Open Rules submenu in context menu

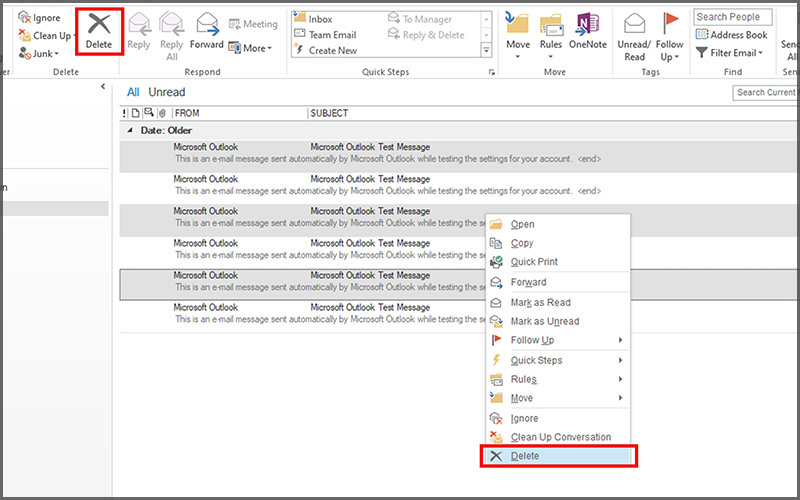(x=558, y=379)
